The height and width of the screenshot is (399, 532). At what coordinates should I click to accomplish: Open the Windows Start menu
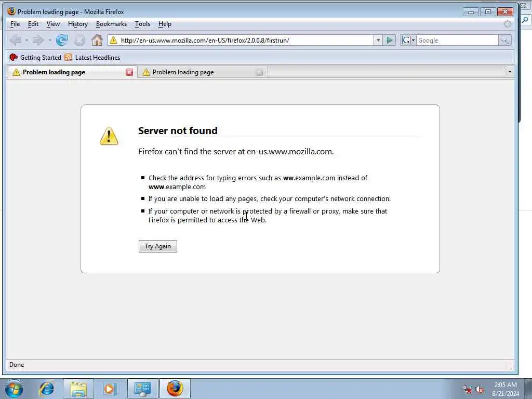(x=14, y=389)
